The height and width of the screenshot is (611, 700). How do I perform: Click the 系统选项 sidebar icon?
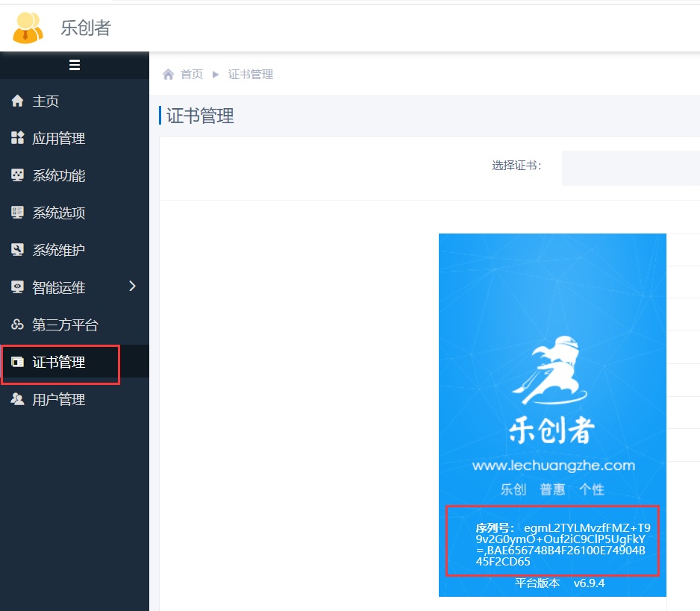pos(18,213)
